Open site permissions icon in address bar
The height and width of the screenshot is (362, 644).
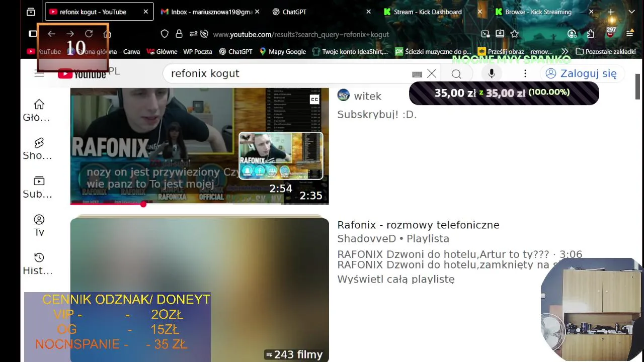[193, 34]
